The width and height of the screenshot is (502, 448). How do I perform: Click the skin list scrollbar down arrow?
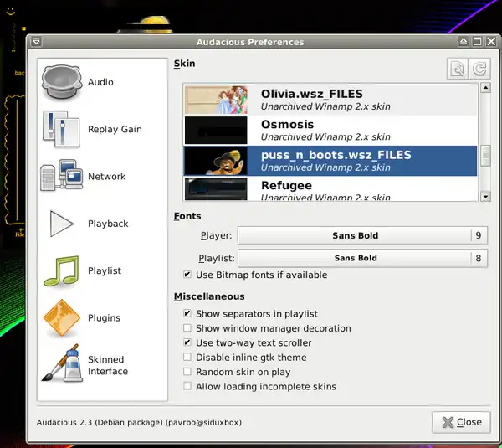coord(485,197)
